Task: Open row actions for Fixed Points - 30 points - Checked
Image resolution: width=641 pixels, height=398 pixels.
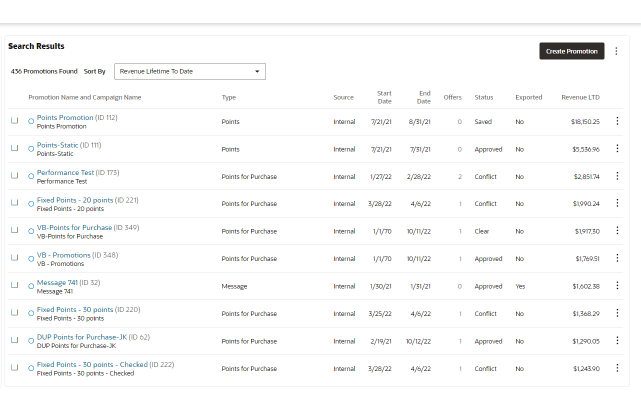Action: coord(617,368)
